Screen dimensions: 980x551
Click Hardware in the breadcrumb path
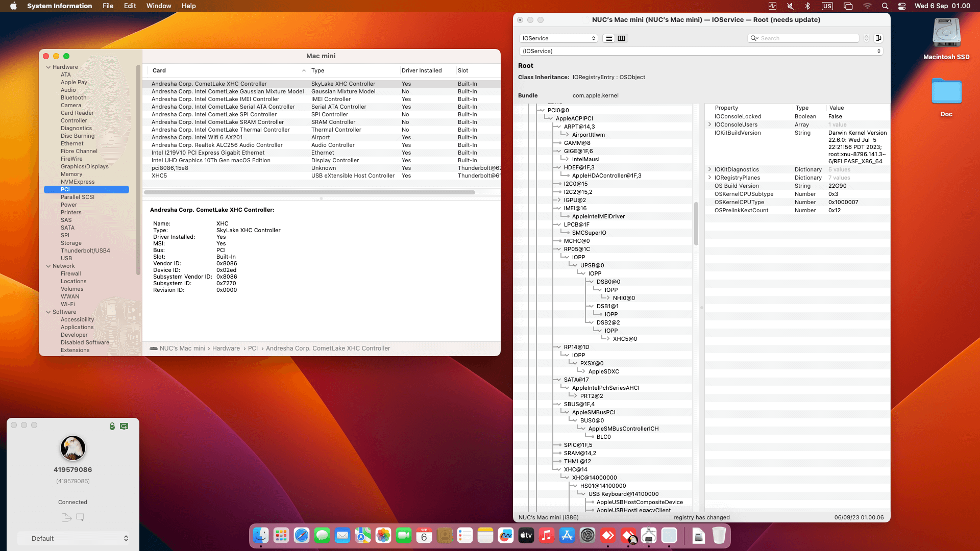(226, 348)
